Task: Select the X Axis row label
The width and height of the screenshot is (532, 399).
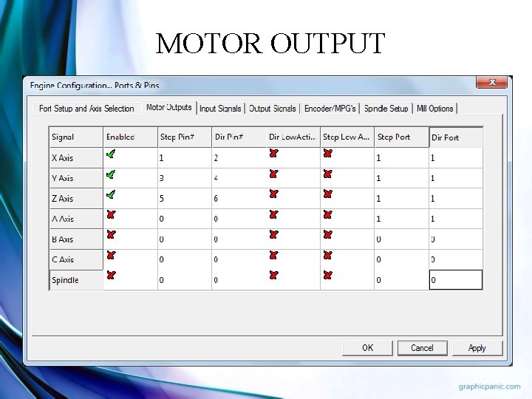Action: pyautogui.click(x=76, y=158)
